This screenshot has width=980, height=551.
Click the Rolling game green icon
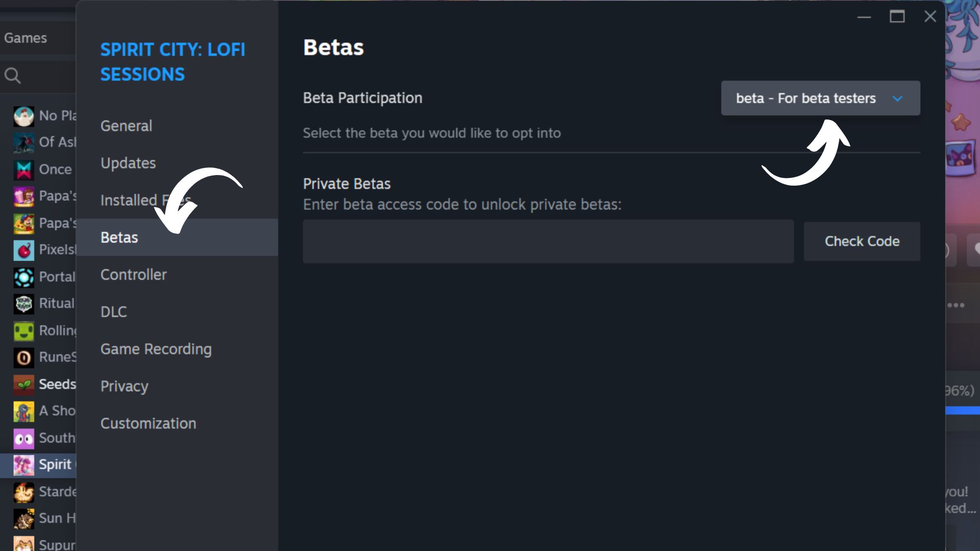[x=23, y=331]
